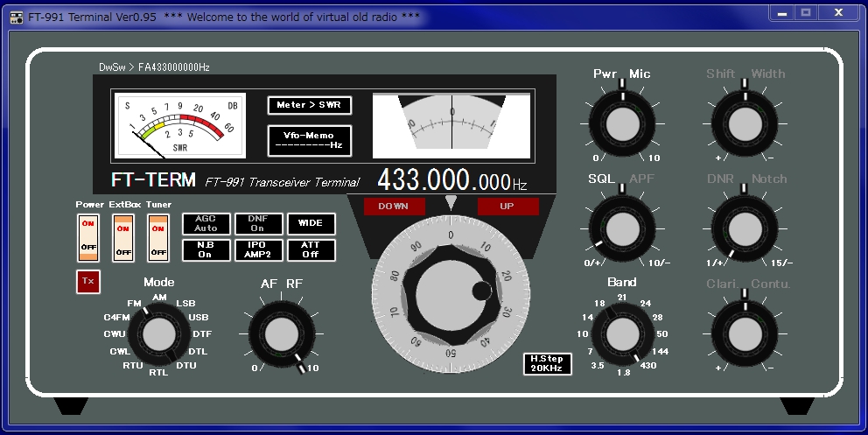Select 1.8 on Band dial
The image size is (868, 435).
(x=623, y=373)
